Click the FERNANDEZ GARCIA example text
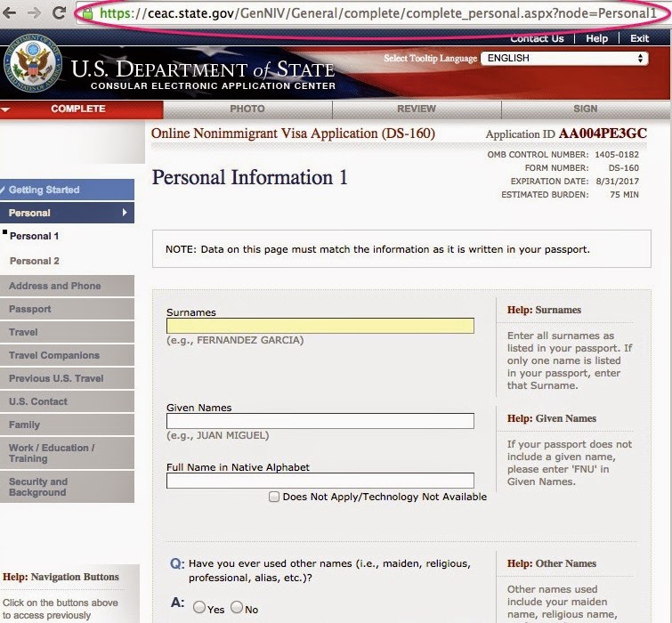Image resolution: width=672 pixels, height=623 pixels. click(x=235, y=340)
